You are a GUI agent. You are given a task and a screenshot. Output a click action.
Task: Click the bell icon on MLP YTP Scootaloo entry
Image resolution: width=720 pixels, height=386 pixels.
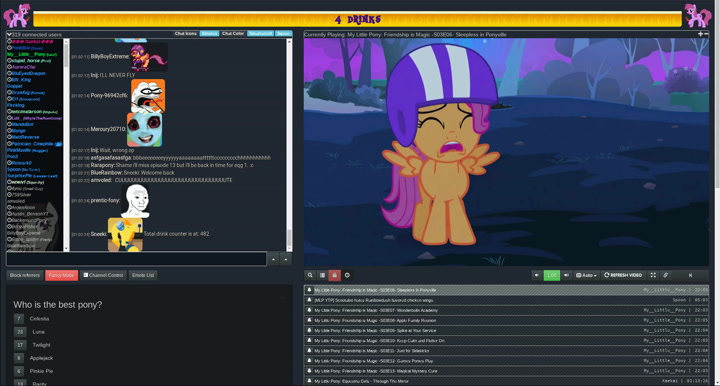[309, 300]
